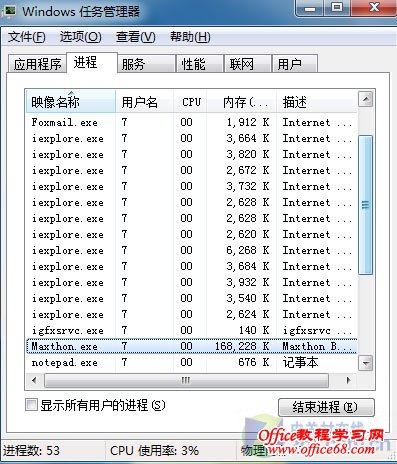Maximize the Task Manager window
The image size is (397, 464).
(x=337, y=7)
